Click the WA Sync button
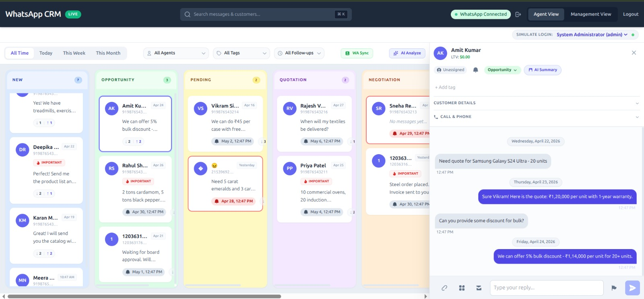The image size is (644, 299). 357,53
